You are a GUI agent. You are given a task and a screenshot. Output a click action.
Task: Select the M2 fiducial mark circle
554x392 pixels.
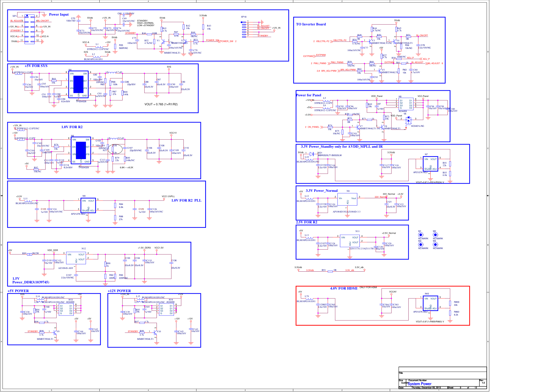coord(435,235)
